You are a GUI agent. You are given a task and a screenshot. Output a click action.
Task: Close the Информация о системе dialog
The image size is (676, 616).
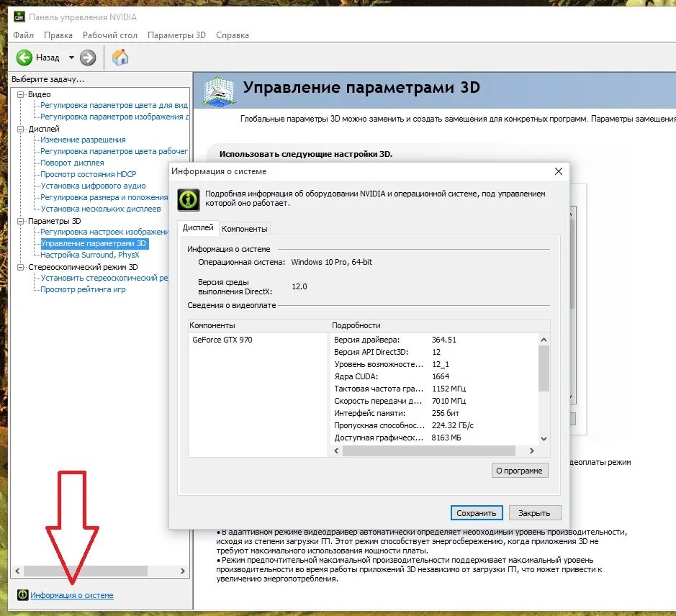tap(559, 171)
